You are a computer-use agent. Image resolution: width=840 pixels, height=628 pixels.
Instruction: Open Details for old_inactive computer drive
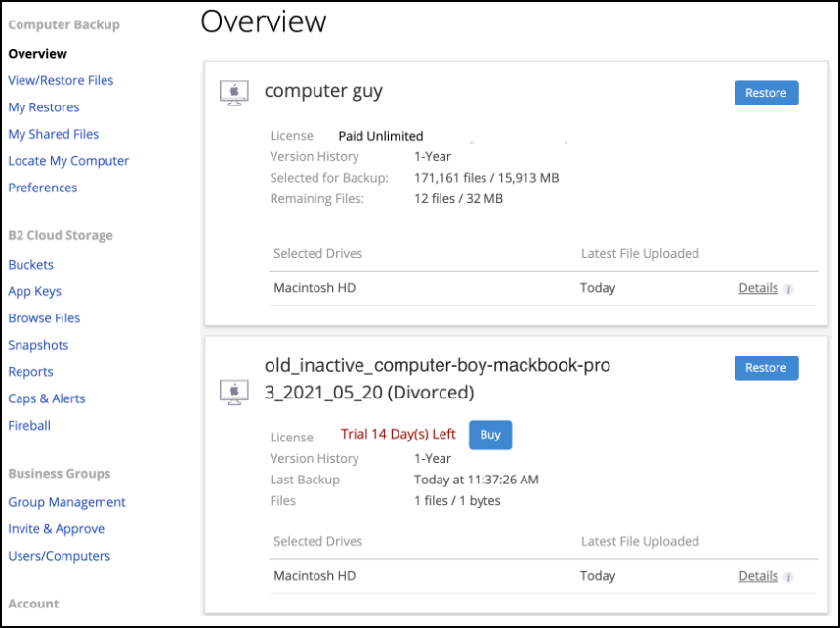pyautogui.click(x=758, y=576)
